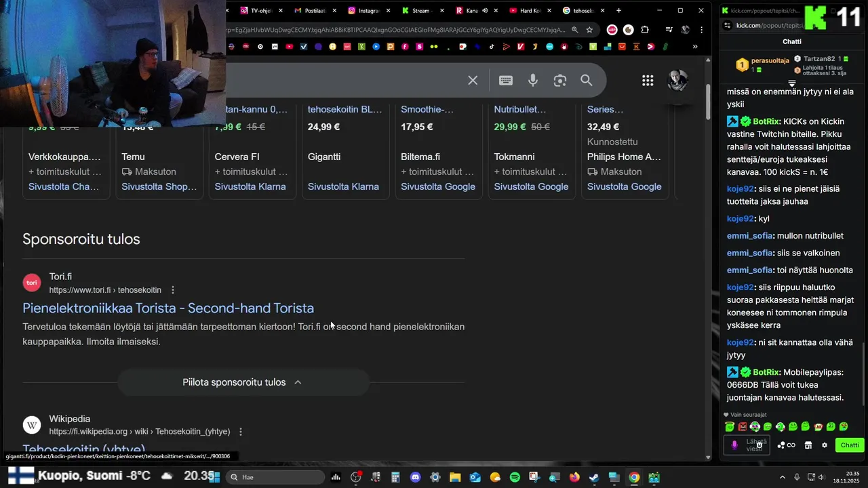Open the chat shop icon
This screenshot has width=868, height=488.
coord(808,445)
